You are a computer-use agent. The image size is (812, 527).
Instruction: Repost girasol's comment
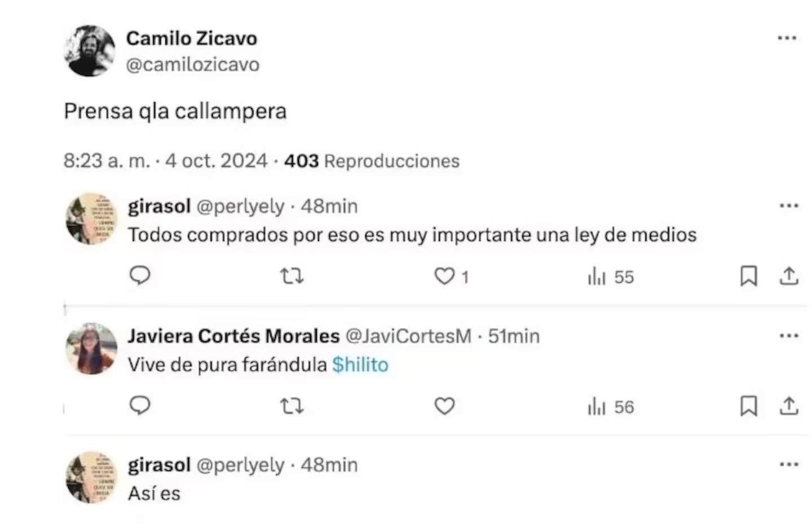point(292,276)
